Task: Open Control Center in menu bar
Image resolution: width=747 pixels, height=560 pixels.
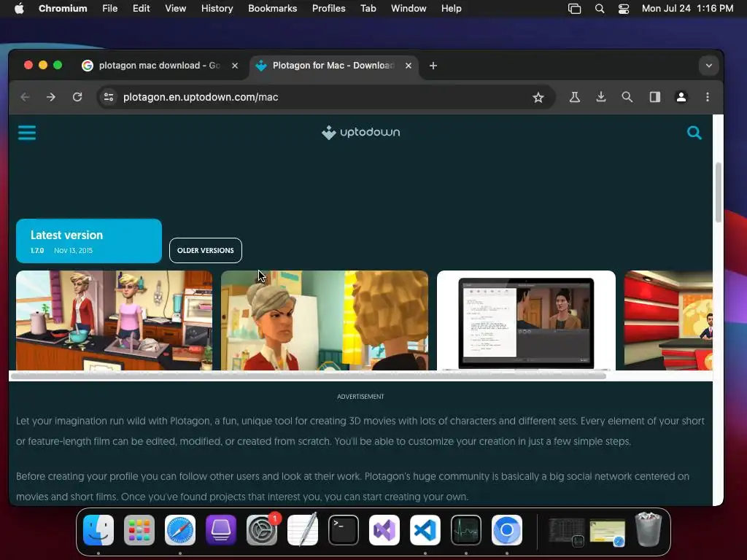Action: 624,9
